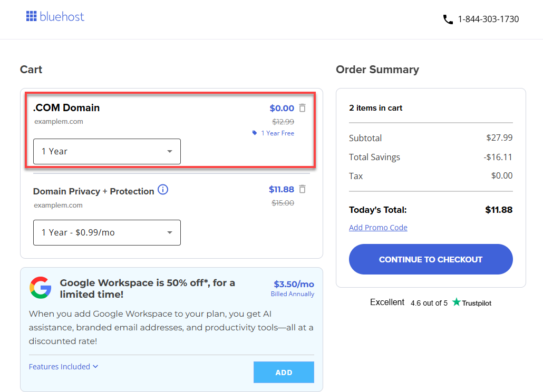The height and width of the screenshot is (392, 543).
Task: Open the Add Promo Code field
Action: click(378, 227)
